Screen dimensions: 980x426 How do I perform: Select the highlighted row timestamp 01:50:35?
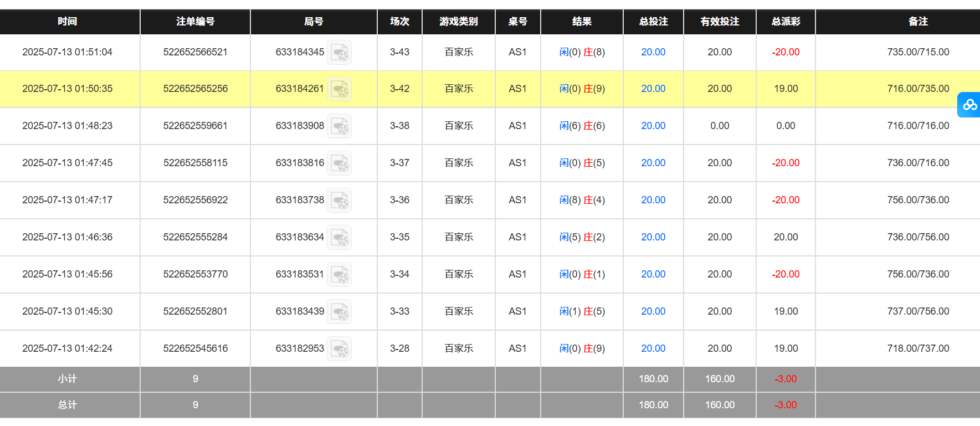(x=68, y=89)
